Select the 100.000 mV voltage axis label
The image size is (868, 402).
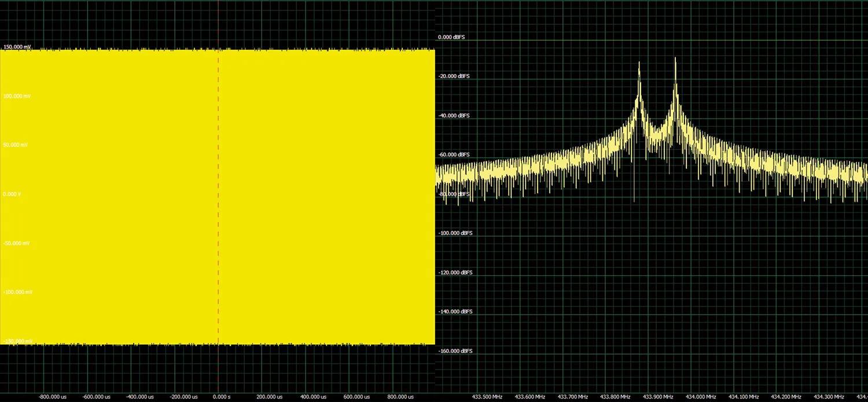coord(17,96)
